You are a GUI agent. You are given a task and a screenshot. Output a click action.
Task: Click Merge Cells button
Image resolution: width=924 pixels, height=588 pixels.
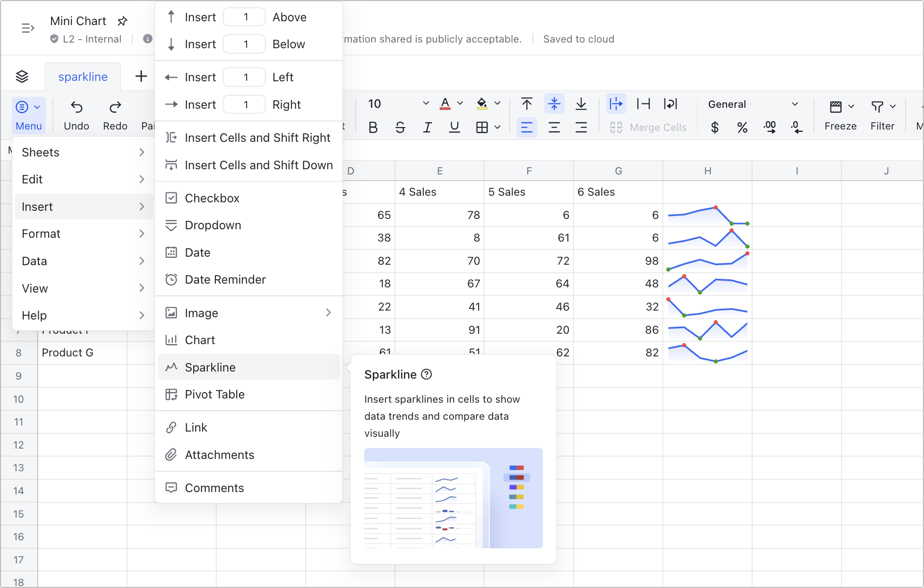pyautogui.click(x=649, y=127)
